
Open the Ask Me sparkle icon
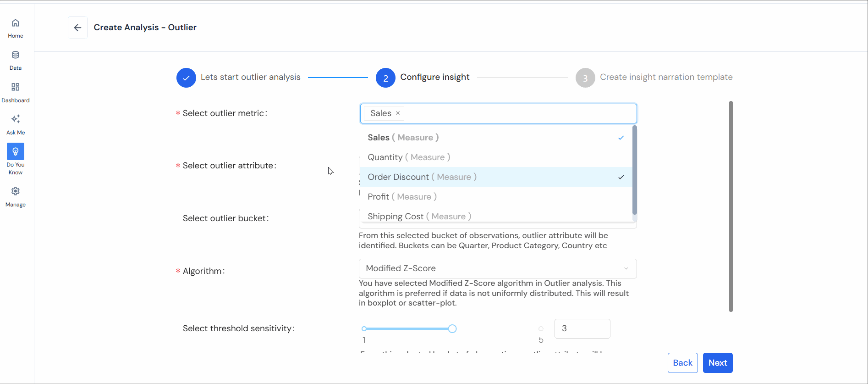point(16,119)
